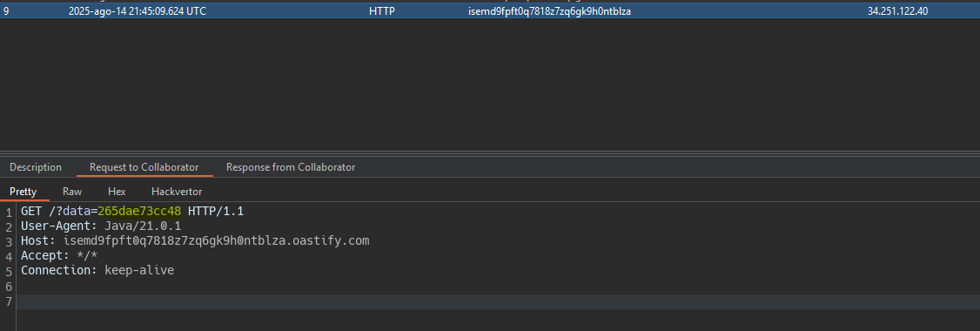Open the Hackvertor tab
This screenshot has height=331, width=980.
click(177, 192)
